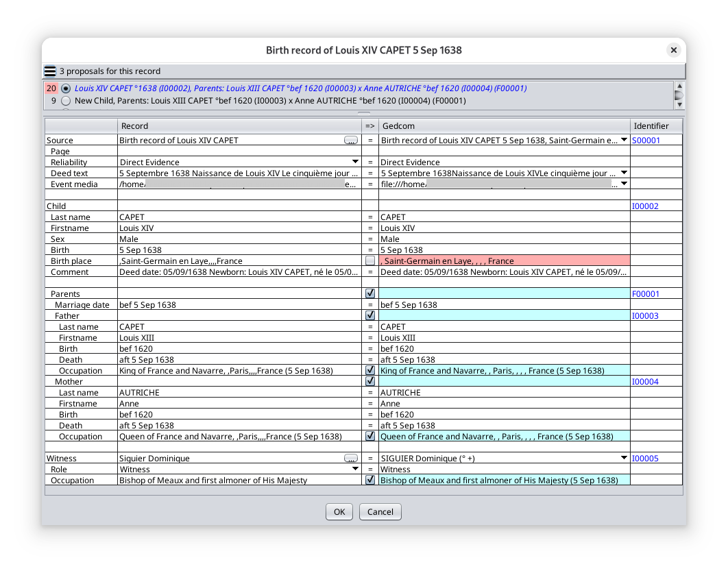This screenshot has height=571, width=728.
Task: Click the Gedcom King of France and Navarre cell
Action: pyautogui.click(x=505, y=370)
